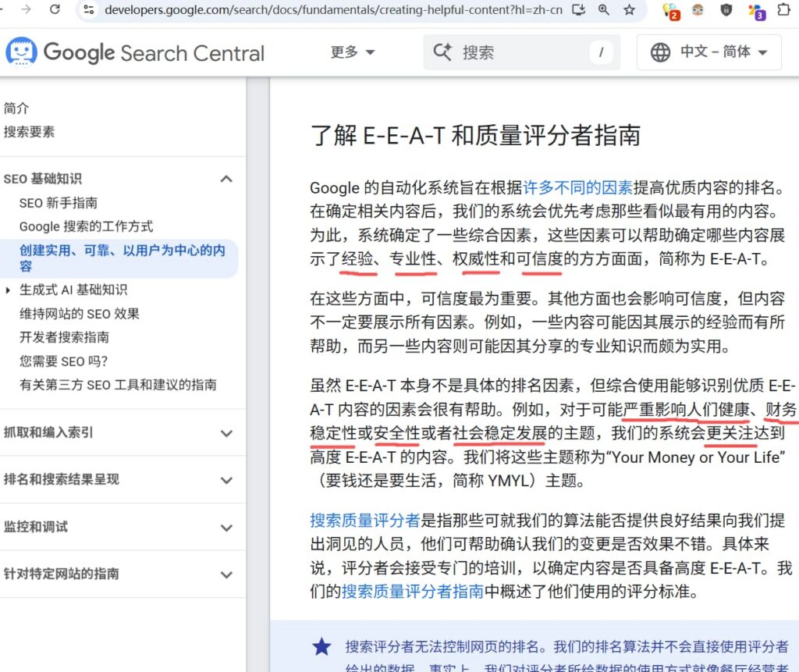Open site information icon in address bar
This screenshot has width=799, height=672.
click(89, 9)
